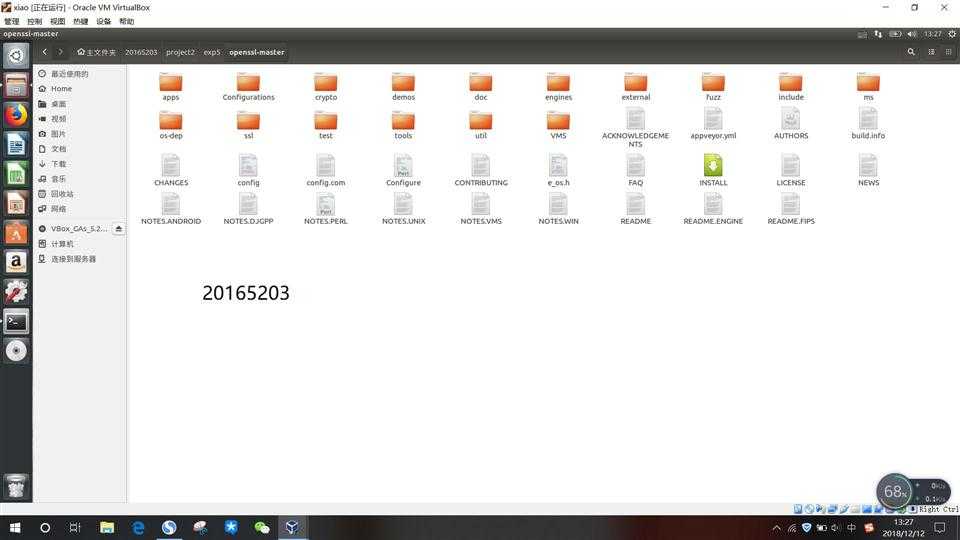The image size is (960, 540).
Task: Switch to list view in file manager
Action: pos(931,52)
